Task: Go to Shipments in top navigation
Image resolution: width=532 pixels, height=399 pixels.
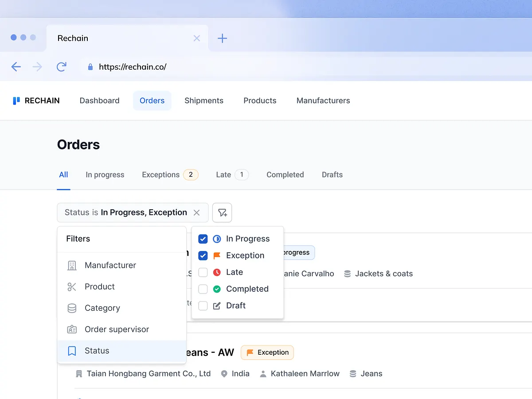Action: pos(204,101)
